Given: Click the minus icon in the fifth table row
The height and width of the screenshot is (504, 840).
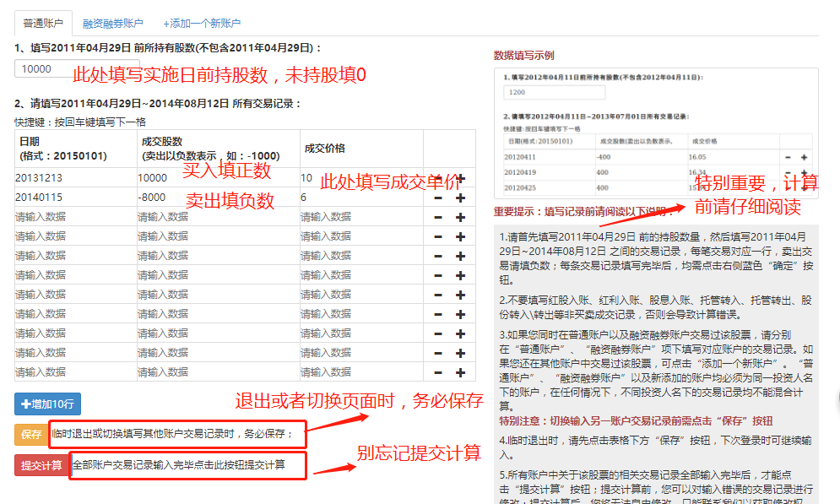Looking at the screenshot, I should point(437,256).
